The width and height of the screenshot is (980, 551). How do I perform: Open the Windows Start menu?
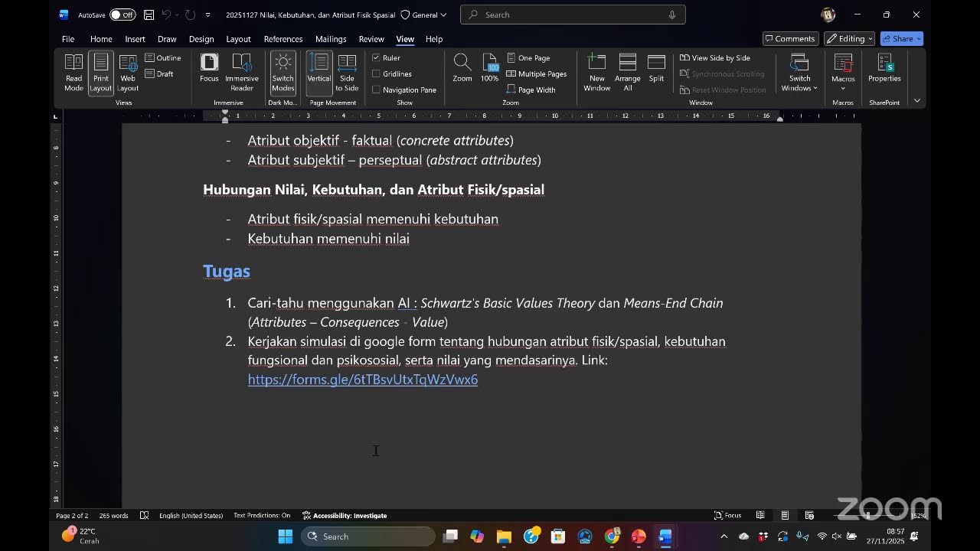[285, 536]
